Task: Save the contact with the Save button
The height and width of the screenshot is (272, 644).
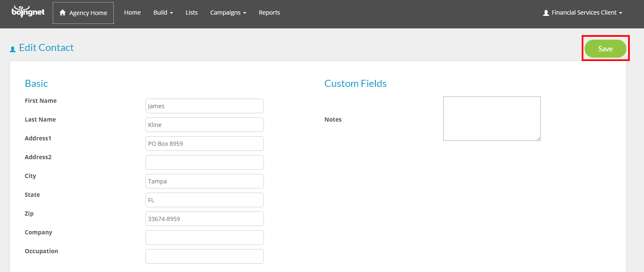Action: click(x=605, y=49)
